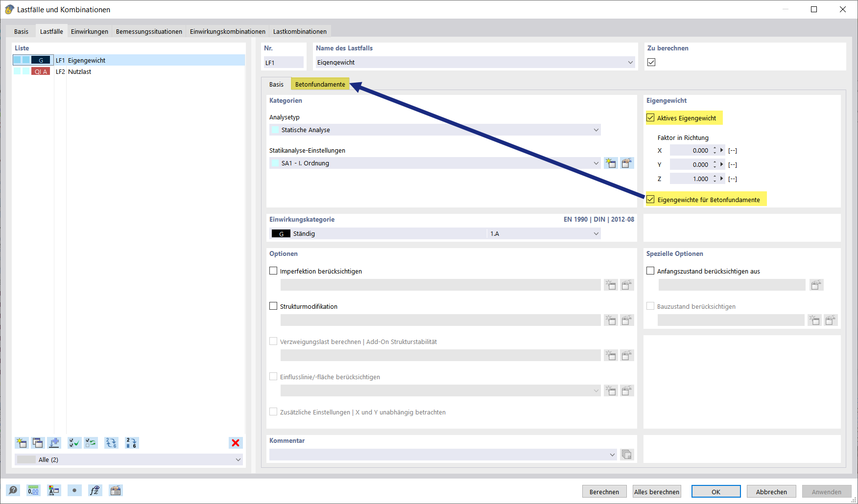Select all load cases with the checkmark icon
This screenshot has width=858, height=504.
pyautogui.click(x=74, y=443)
